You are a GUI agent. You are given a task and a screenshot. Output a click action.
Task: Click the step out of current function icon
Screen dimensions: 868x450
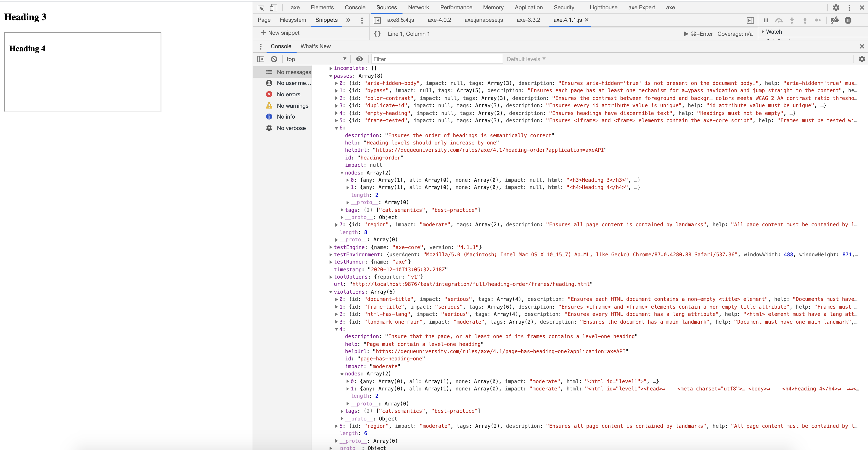point(805,20)
